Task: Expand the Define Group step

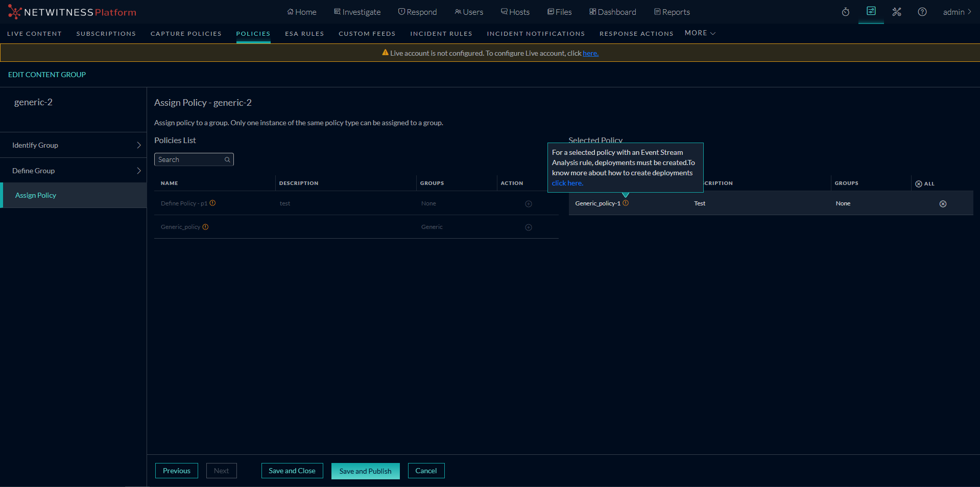Action: click(74, 171)
